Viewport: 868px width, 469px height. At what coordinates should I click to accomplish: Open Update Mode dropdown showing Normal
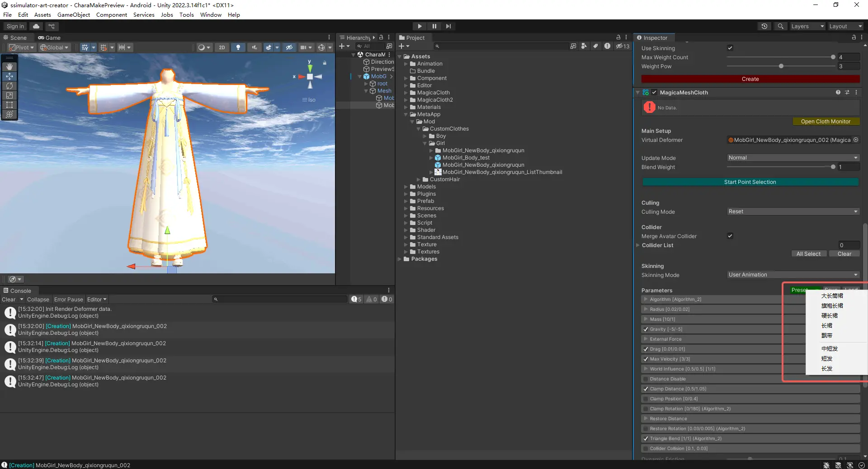tap(793, 158)
